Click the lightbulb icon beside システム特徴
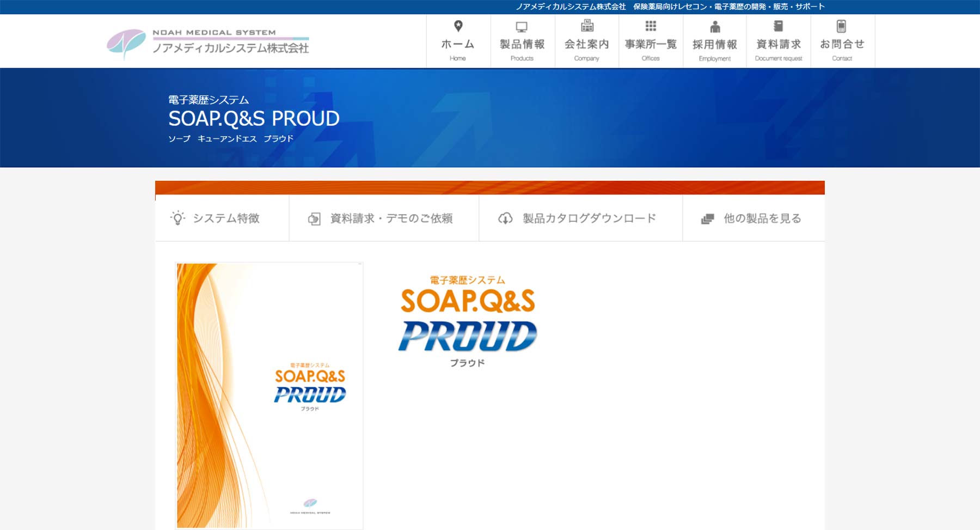The image size is (980, 530). 177,218
